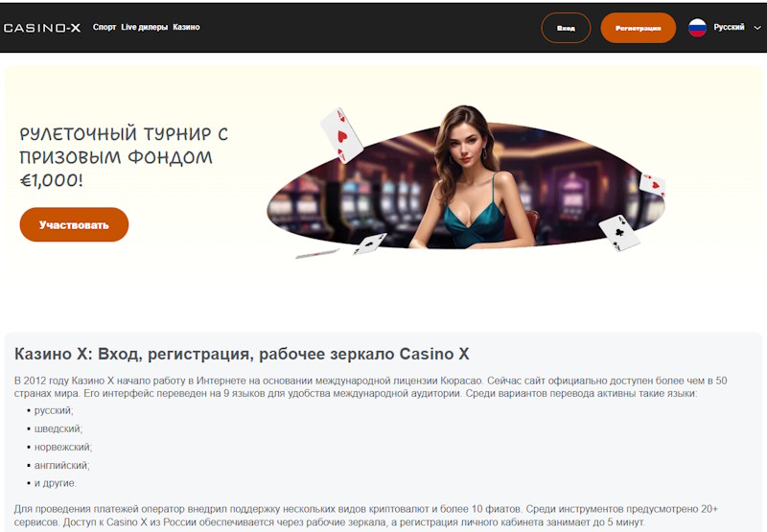Click the Казино X article heading

(242, 354)
